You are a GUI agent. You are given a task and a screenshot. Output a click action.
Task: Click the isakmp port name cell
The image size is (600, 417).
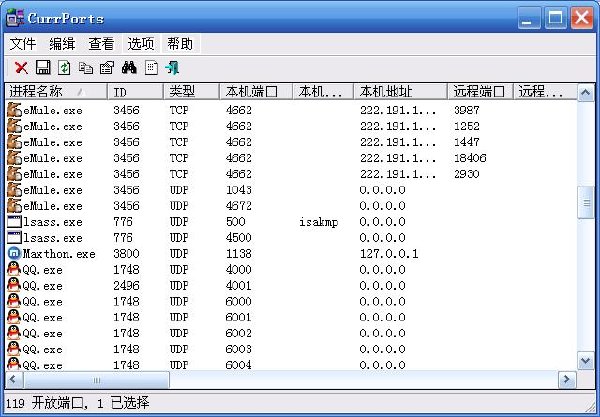pyautogui.click(x=318, y=222)
